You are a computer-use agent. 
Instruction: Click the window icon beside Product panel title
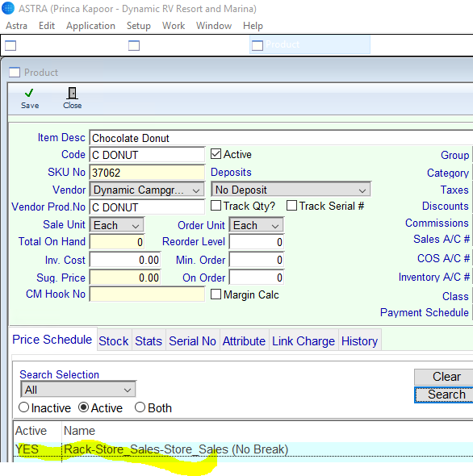coord(15,73)
